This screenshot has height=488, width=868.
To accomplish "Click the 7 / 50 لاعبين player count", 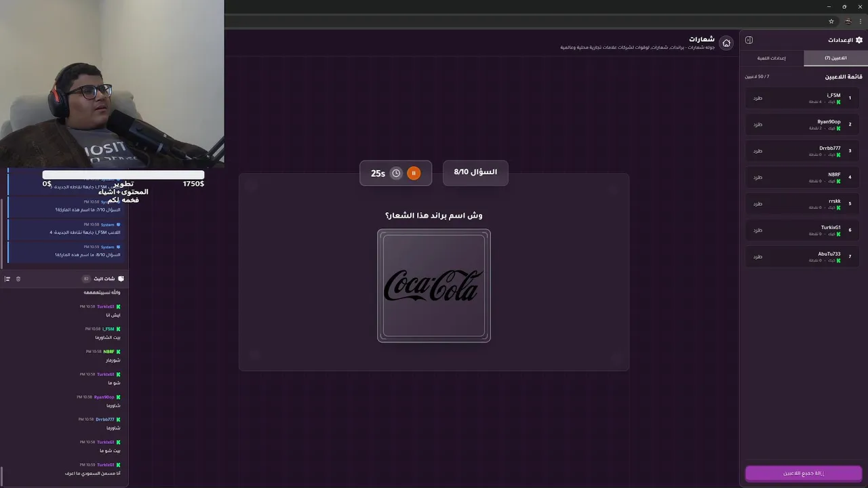I will (757, 77).
